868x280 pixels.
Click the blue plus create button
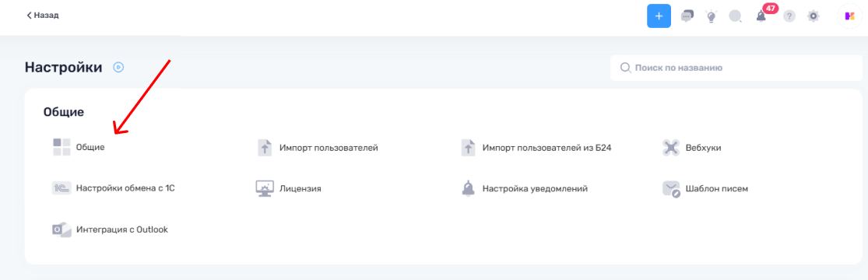[659, 16]
